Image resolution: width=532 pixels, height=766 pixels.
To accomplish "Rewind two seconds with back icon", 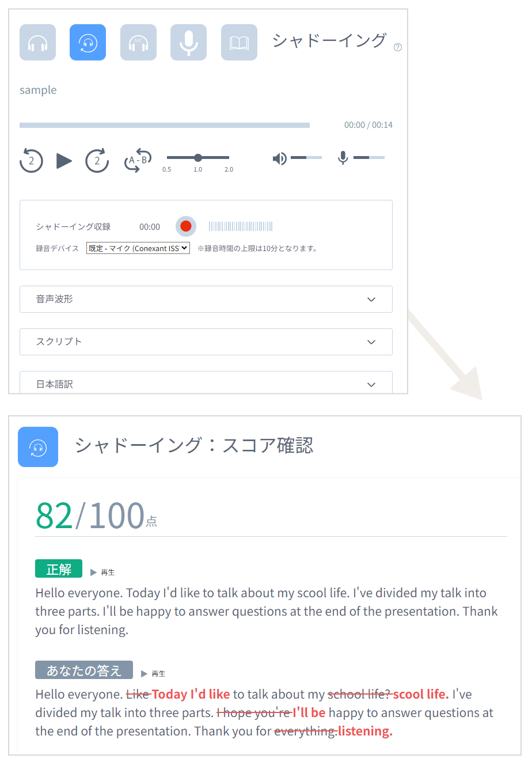I will (31, 161).
